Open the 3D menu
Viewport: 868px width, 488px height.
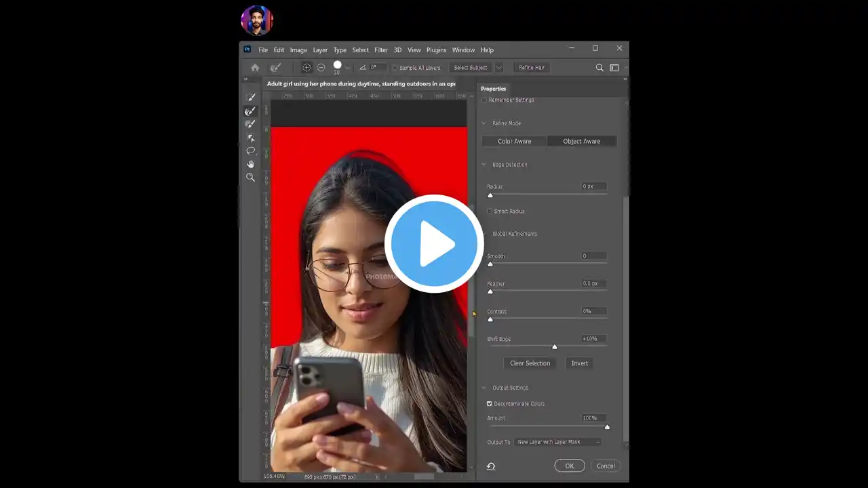click(397, 50)
